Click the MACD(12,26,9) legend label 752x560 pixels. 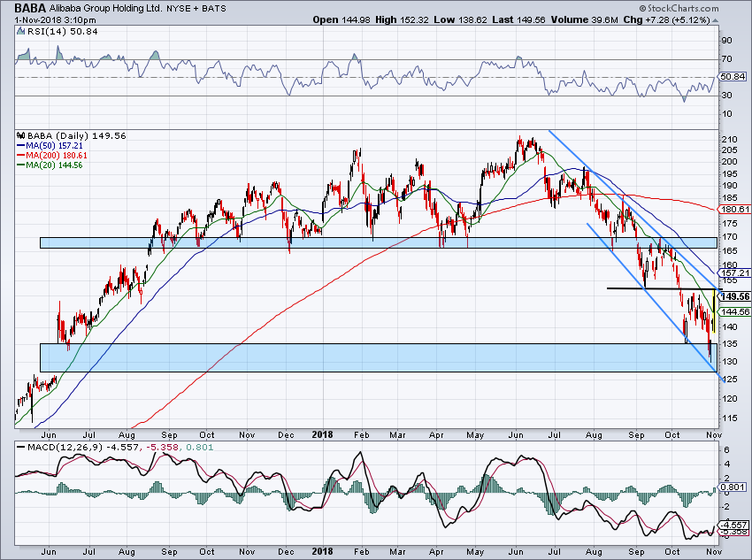pos(65,447)
